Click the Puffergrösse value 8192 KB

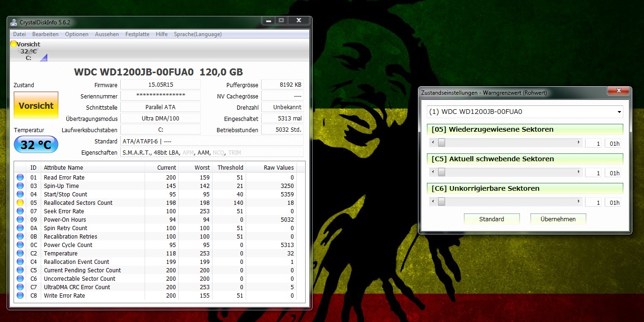tap(282, 85)
